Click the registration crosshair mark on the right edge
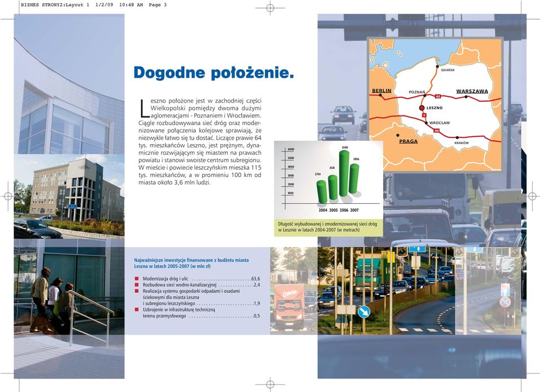 point(533,197)
